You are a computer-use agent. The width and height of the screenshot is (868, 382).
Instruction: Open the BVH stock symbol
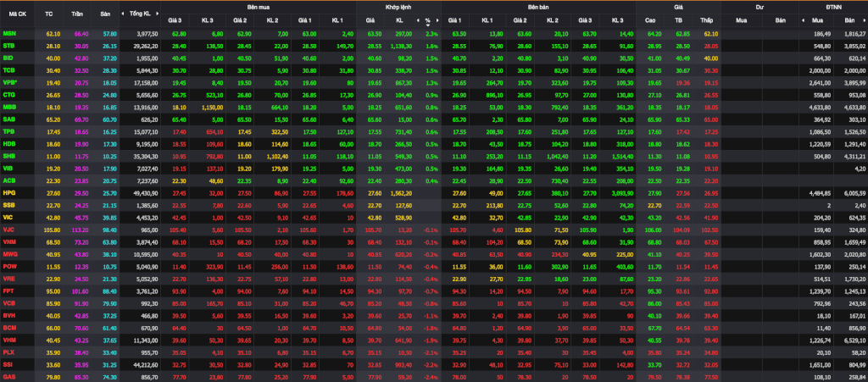point(8,314)
